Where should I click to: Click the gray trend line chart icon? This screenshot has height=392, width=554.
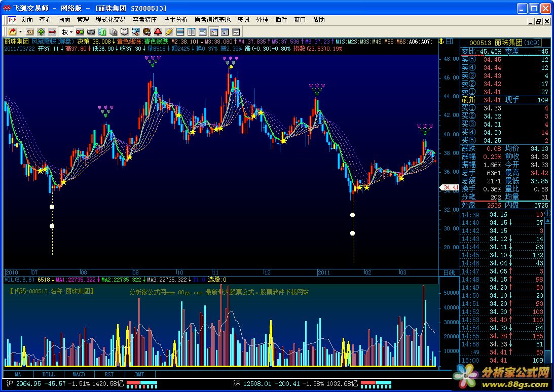coord(236,32)
